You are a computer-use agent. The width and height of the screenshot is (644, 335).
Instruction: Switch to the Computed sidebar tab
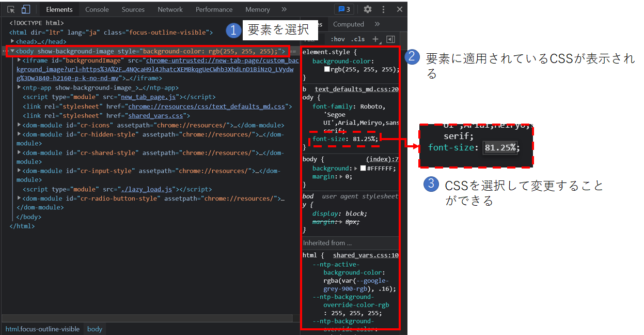(x=349, y=24)
